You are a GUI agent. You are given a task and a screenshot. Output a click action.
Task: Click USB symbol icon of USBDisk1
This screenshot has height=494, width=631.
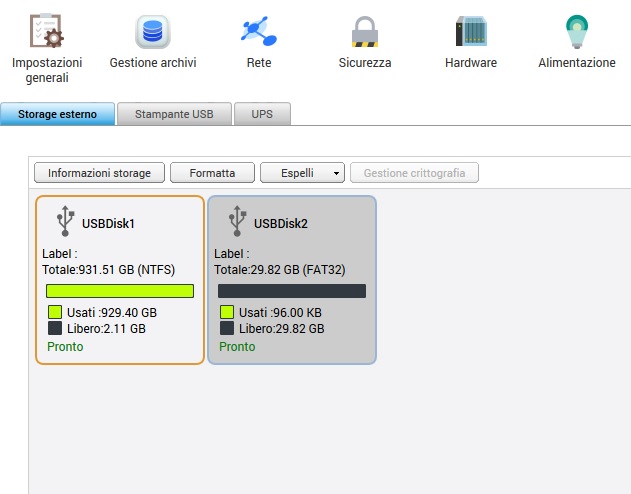65,221
